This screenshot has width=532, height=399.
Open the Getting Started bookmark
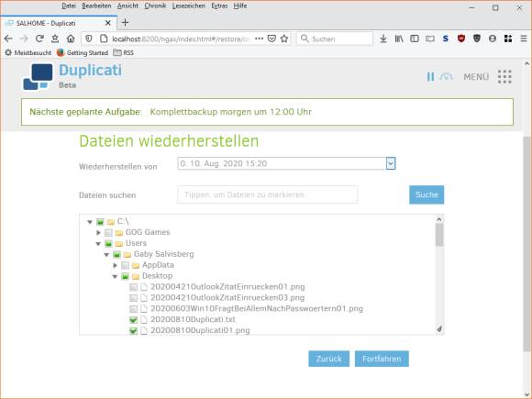[83, 52]
